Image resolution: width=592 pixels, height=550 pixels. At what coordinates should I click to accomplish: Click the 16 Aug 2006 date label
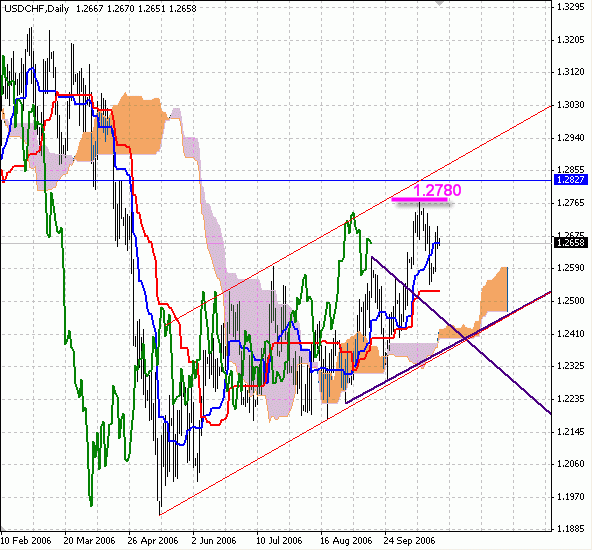(346, 541)
